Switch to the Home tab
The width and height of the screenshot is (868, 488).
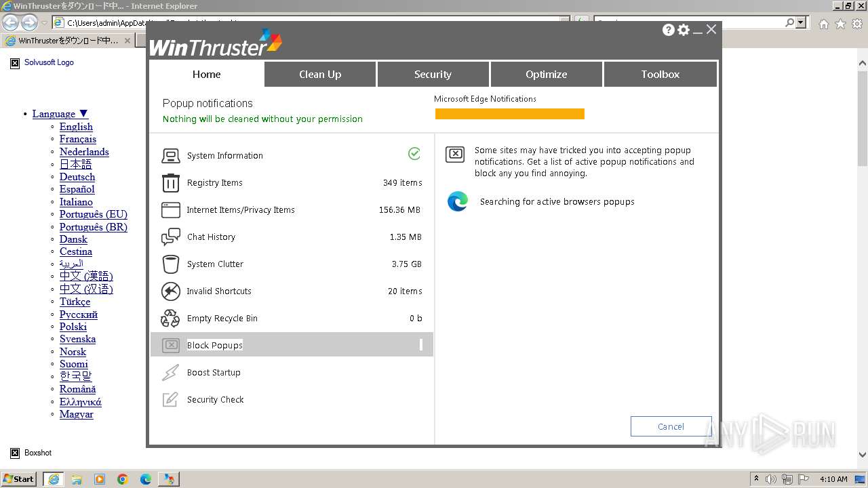(206, 74)
